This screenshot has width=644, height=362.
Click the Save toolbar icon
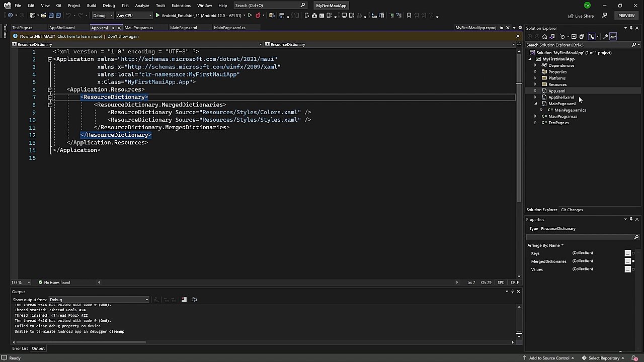pos(51,16)
